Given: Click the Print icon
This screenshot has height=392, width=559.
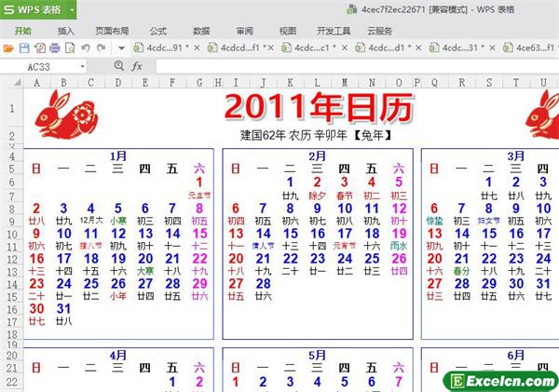Looking at the screenshot, I should (x=55, y=47).
